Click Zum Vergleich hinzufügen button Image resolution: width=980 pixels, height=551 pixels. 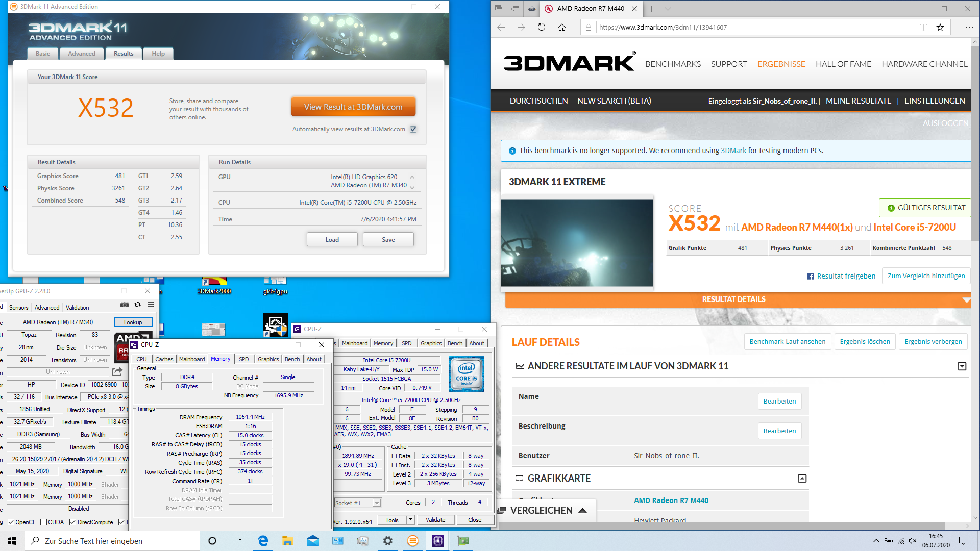926,276
